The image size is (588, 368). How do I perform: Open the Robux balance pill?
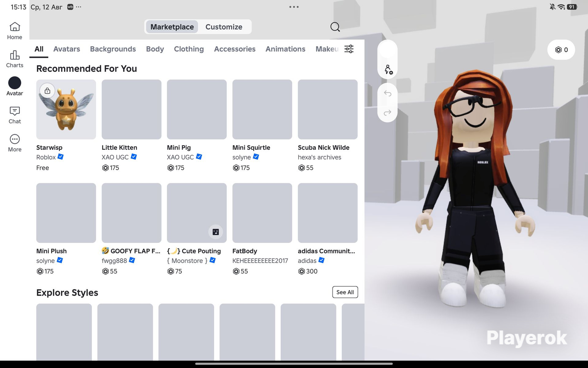pyautogui.click(x=561, y=50)
